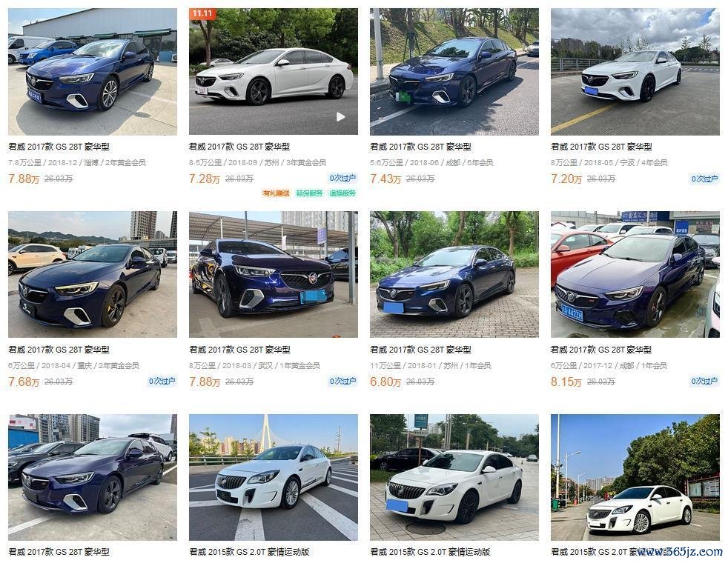
Task: Open the Chengdu 8.15万 car photo with red car
Action: point(635,275)
